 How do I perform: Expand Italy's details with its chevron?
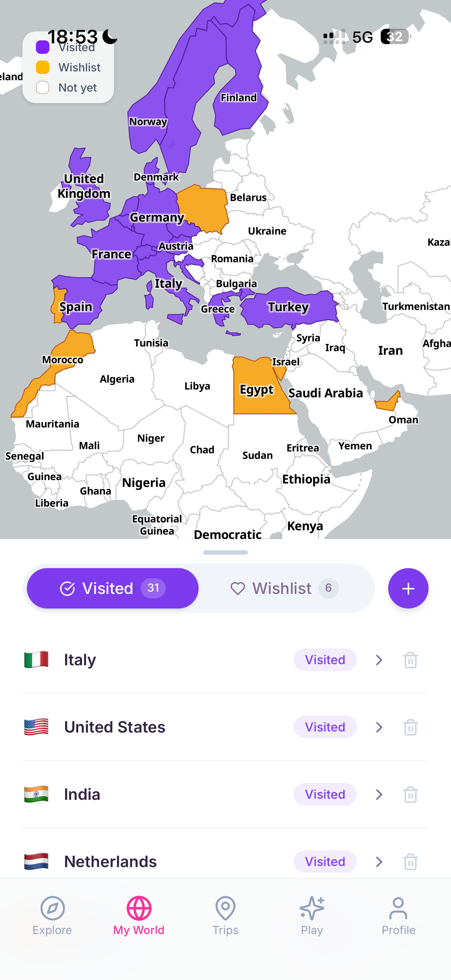[x=379, y=660]
